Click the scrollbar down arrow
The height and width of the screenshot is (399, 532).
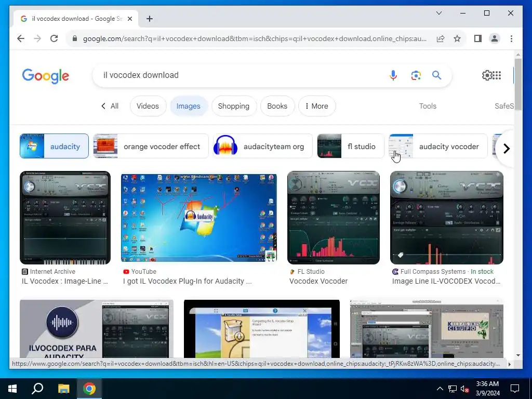518,355
